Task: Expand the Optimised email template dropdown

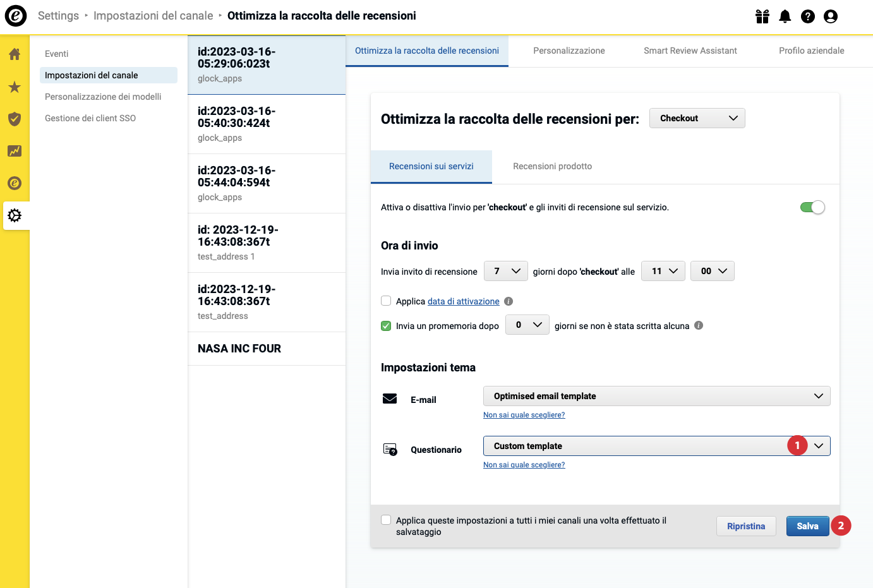Action: point(656,396)
